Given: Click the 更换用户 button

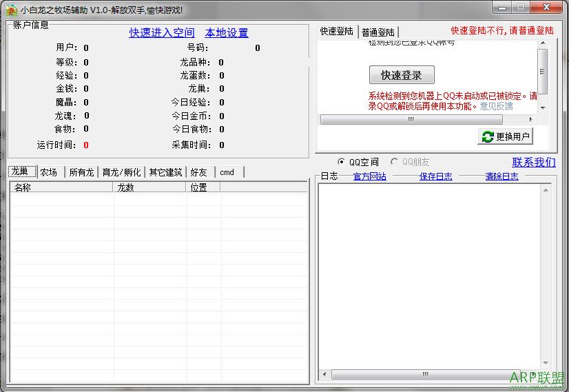Looking at the screenshot, I should pos(505,136).
